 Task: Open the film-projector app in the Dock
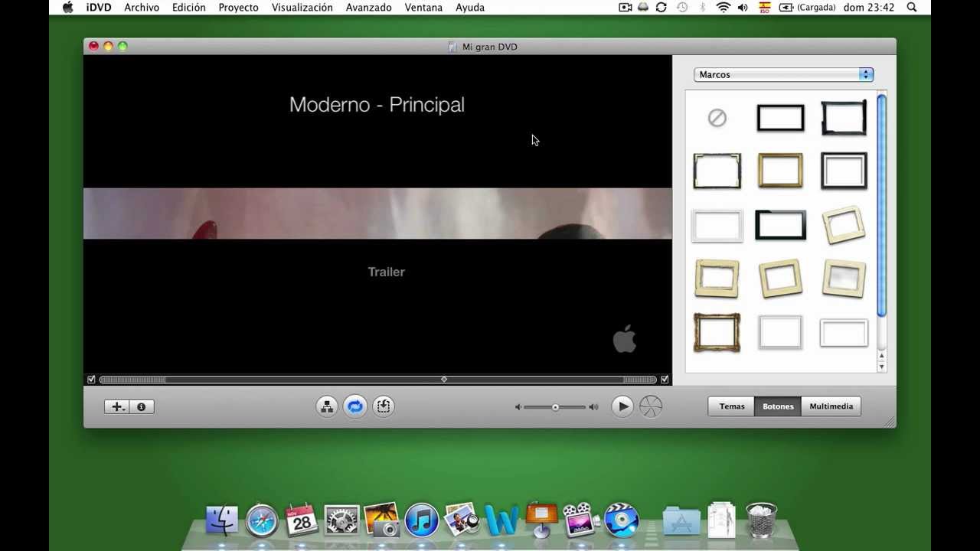click(x=581, y=520)
